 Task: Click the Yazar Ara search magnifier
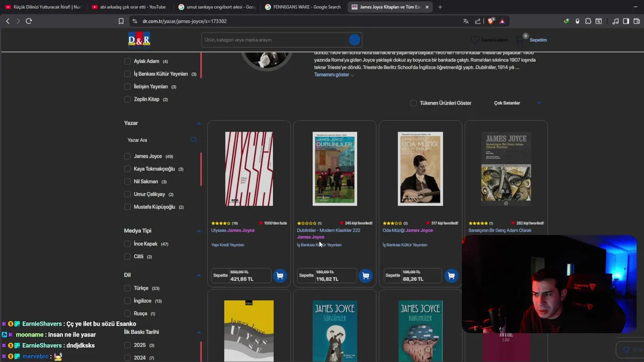pyautogui.click(x=194, y=140)
